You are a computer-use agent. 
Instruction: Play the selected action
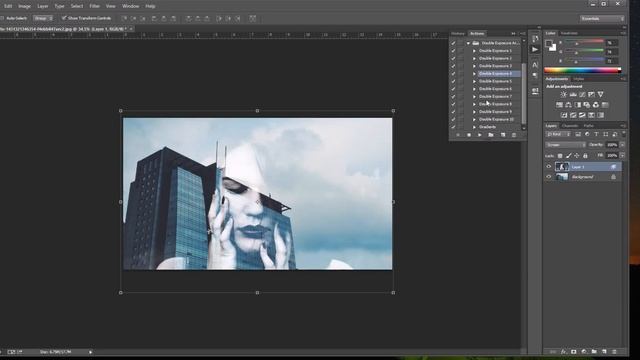pyautogui.click(x=480, y=135)
